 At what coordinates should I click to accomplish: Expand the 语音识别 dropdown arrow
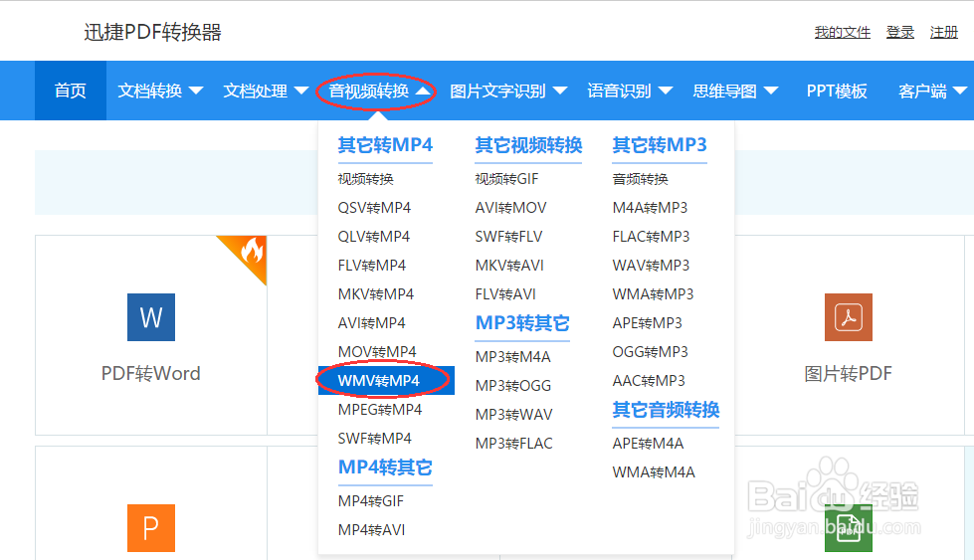[x=666, y=91]
